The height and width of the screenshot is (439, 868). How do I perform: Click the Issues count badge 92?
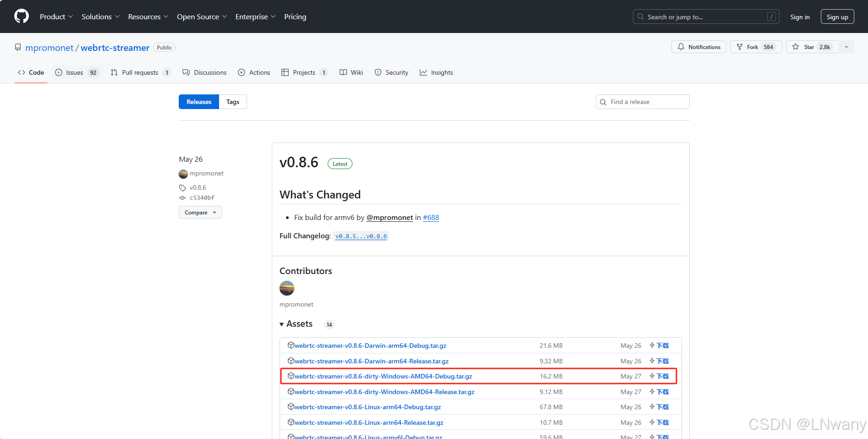(93, 72)
